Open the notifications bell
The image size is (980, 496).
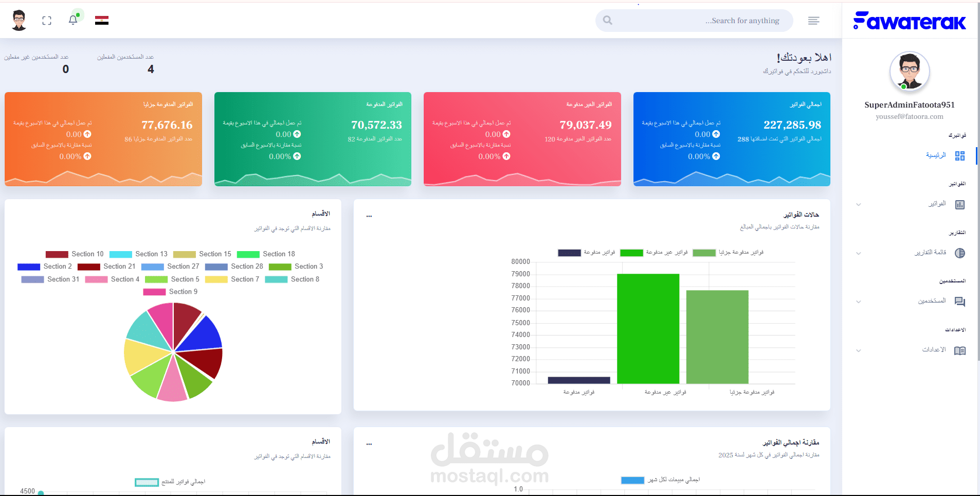click(x=73, y=20)
